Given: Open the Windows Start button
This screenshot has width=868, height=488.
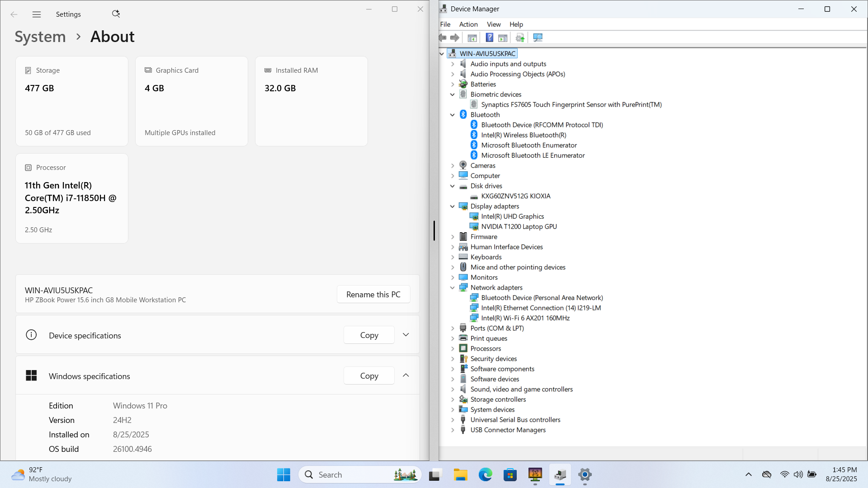Looking at the screenshot, I should click(x=283, y=474).
